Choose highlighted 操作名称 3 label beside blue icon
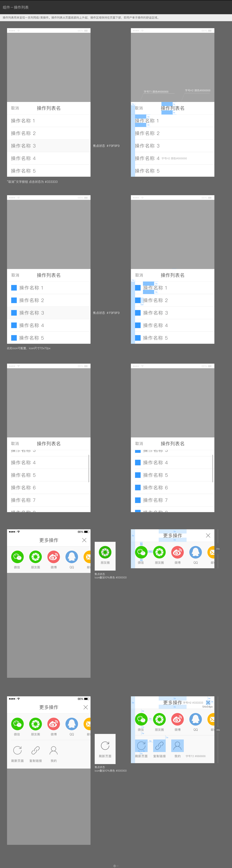Viewport: 232px width, 868px height. pyautogui.click(x=32, y=313)
